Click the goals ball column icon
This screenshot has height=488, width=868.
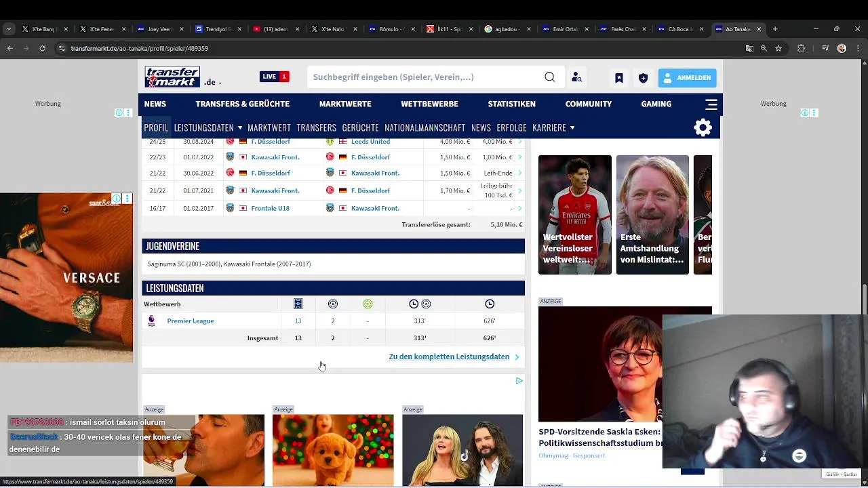(332, 304)
